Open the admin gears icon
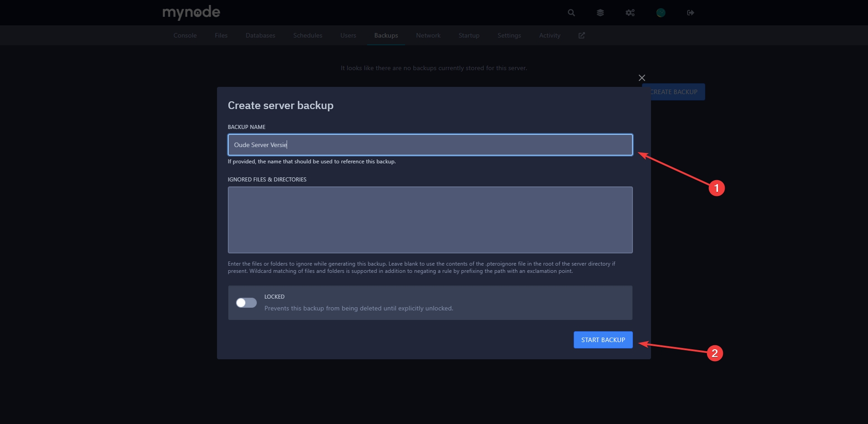Screen dimensions: 868x424 click(x=630, y=13)
